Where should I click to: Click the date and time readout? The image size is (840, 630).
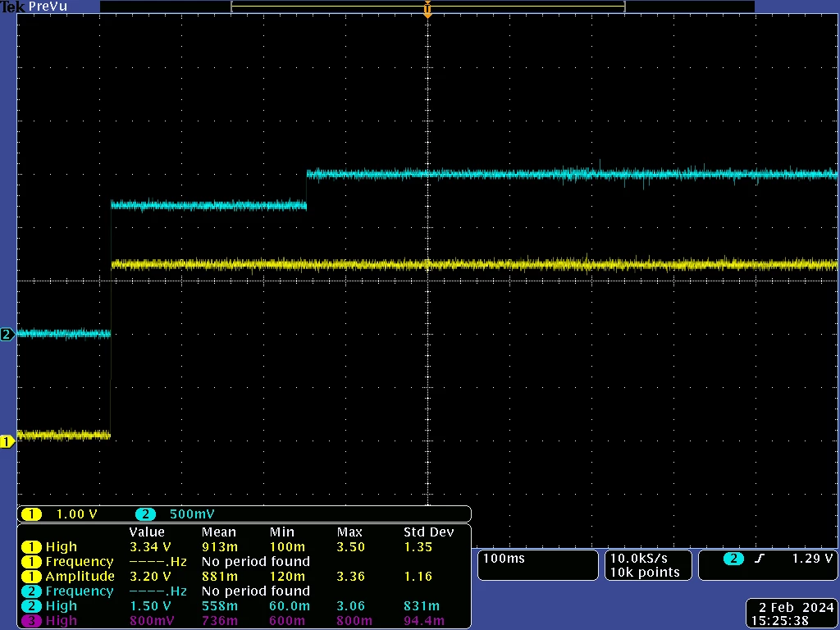coord(792,614)
